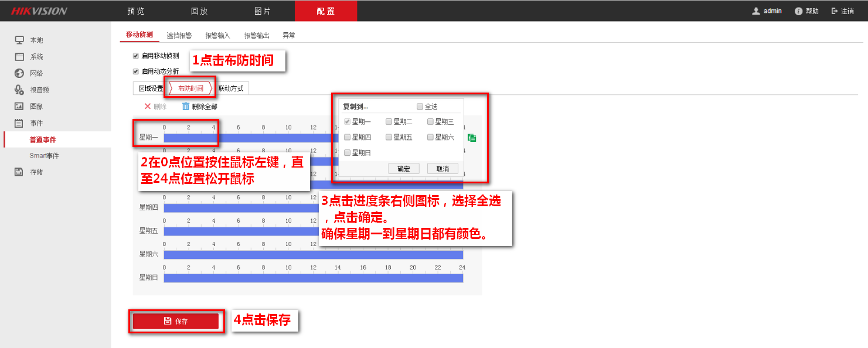Select 普通事件 in sidebar
868x348 pixels.
pos(43,139)
